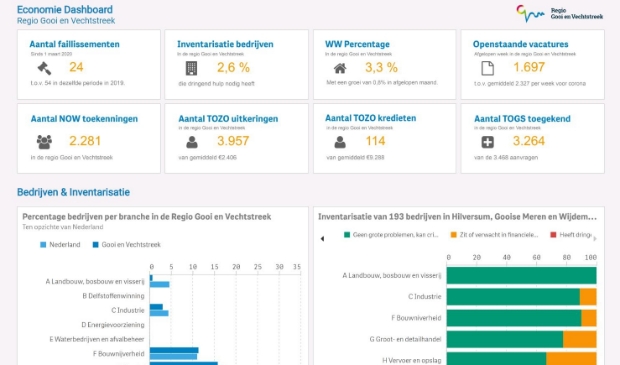
Task: Click the house icon under WW Percentage
Action: coord(340,68)
